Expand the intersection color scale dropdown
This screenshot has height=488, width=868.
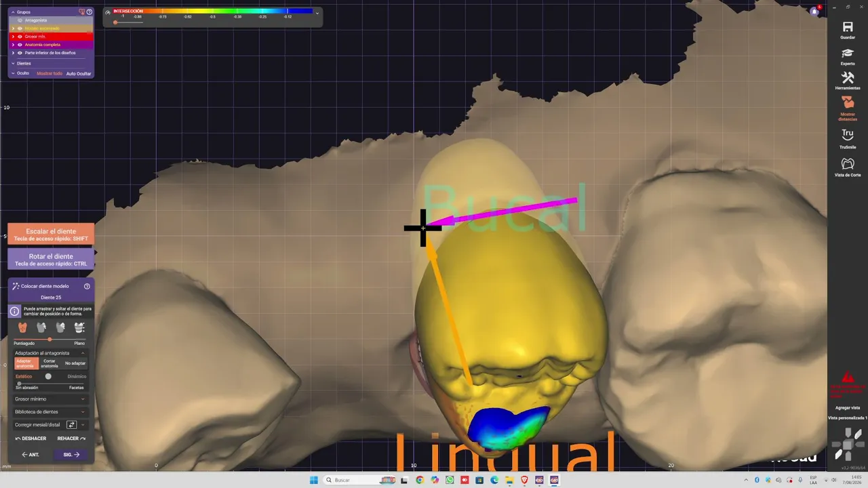click(x=317, y=12)
